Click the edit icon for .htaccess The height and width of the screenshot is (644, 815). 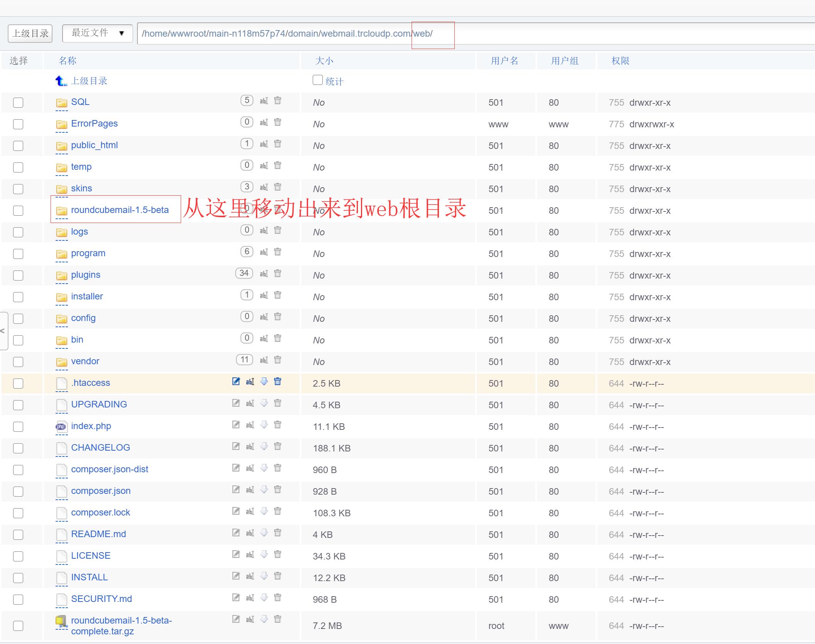[236, 382]
